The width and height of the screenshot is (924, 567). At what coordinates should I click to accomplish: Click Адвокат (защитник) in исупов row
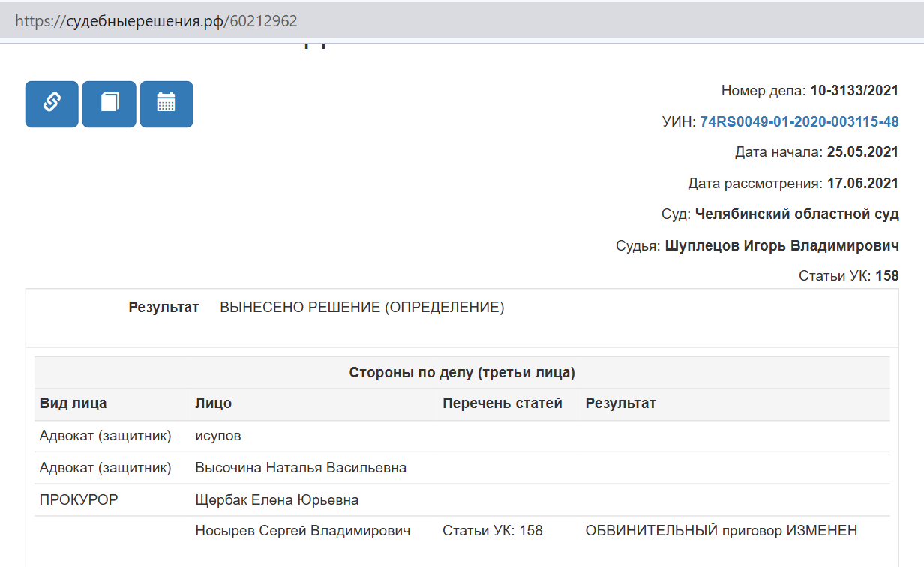pyautogui.click(x=106, y=436)
